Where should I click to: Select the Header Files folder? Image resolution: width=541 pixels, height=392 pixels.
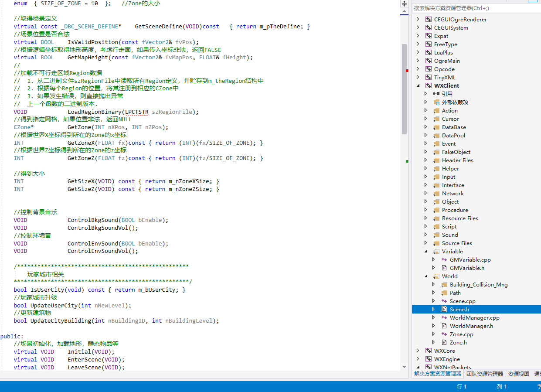(457, 160)
